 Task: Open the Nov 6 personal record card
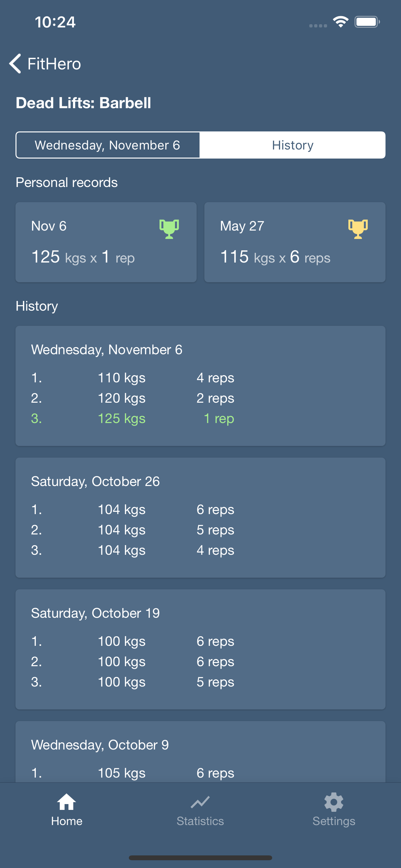click(x=106, y=242)
